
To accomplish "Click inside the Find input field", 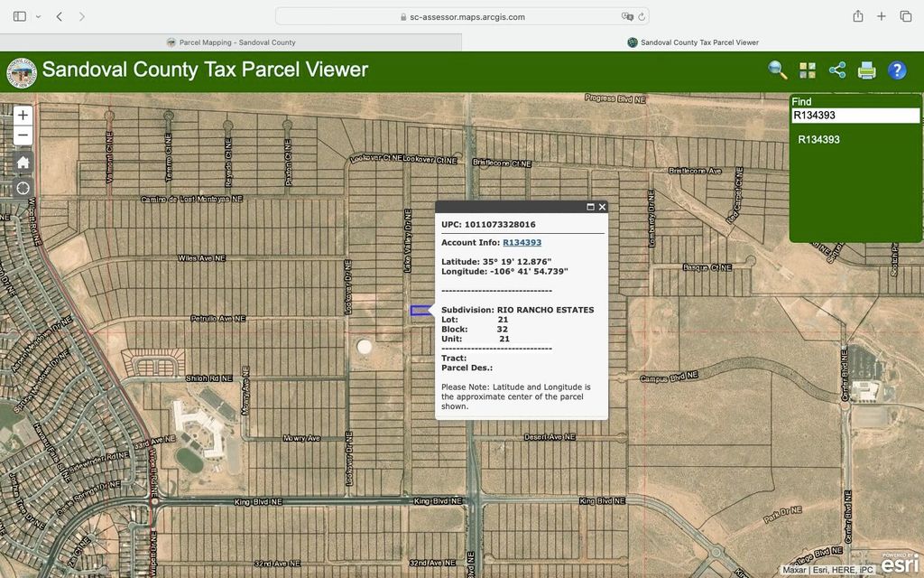I will (855, 115).
